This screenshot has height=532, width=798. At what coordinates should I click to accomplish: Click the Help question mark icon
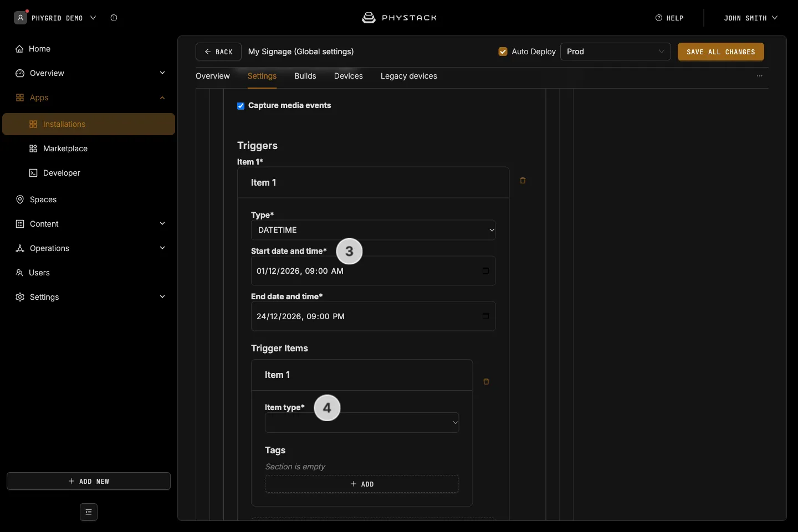[659, 18]
